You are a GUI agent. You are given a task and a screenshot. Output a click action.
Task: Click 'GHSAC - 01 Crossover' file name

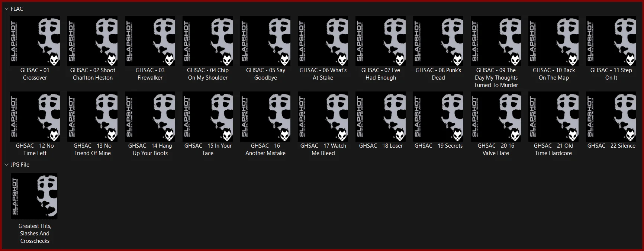(35, 74)
